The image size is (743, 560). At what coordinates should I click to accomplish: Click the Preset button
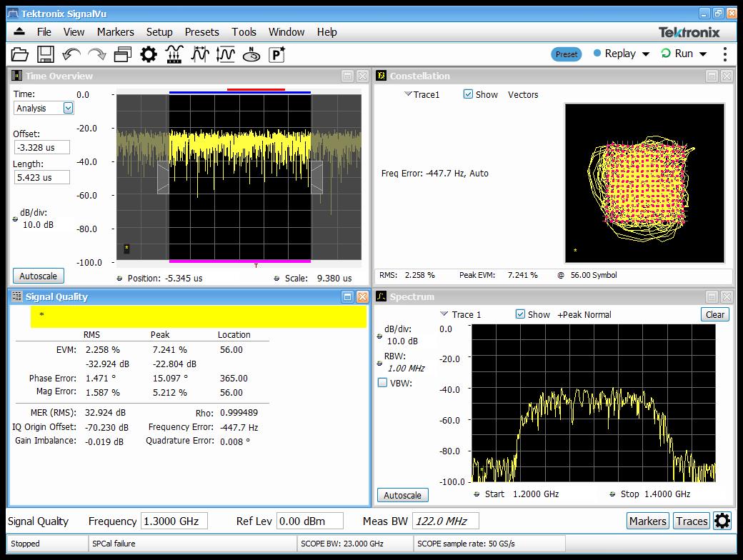click(x=567, y=54)
